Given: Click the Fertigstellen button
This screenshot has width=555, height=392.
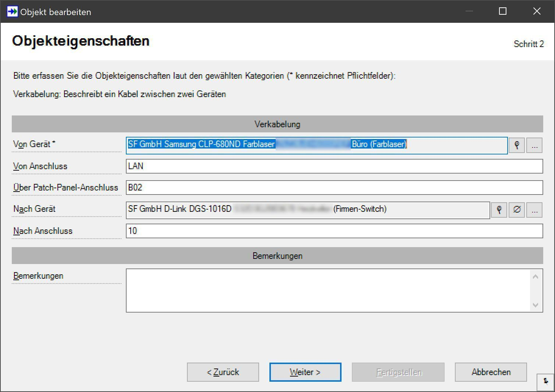Looking at the screenshot, I should 398,372.
